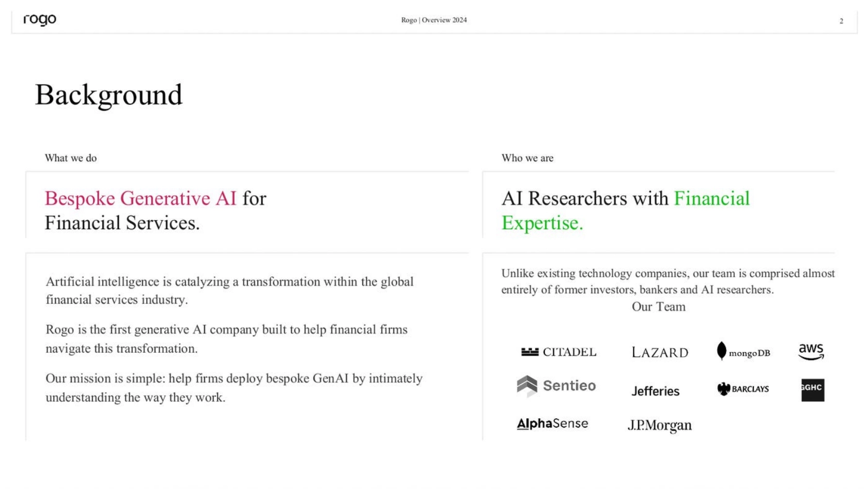
Task: Click the pink "Bespoke Generative AI" heading
Action: coord(141,198)
